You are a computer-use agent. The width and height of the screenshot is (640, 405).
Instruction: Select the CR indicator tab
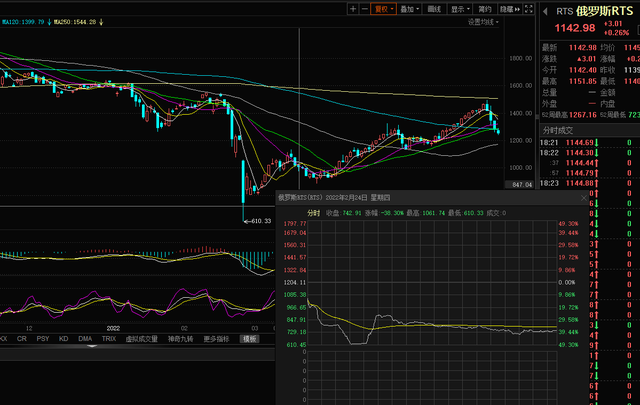coord(22,339)
